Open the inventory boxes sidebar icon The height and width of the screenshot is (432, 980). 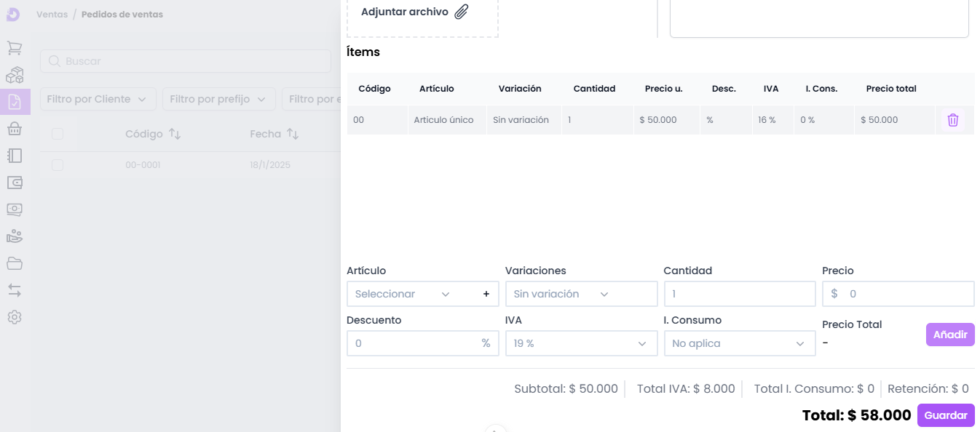tap(15, 75)
